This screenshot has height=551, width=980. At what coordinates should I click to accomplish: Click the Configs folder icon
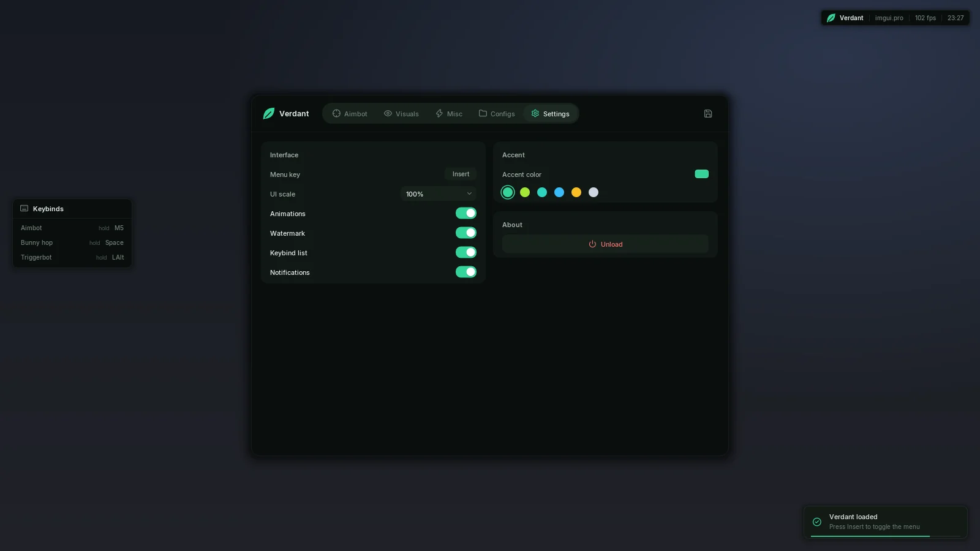[483, 114]
